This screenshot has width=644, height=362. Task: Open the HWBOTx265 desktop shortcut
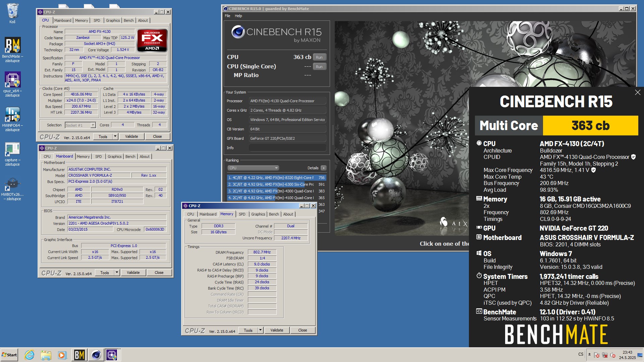point(12,188)
